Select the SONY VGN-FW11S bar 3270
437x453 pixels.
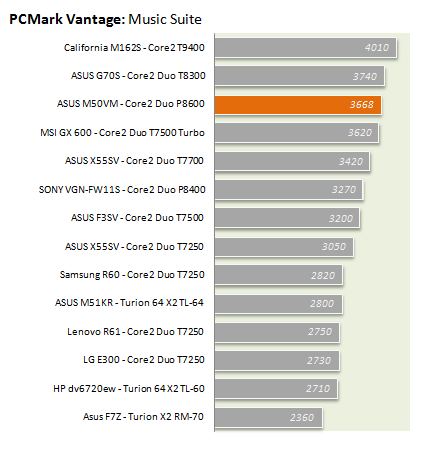[289, 190]
